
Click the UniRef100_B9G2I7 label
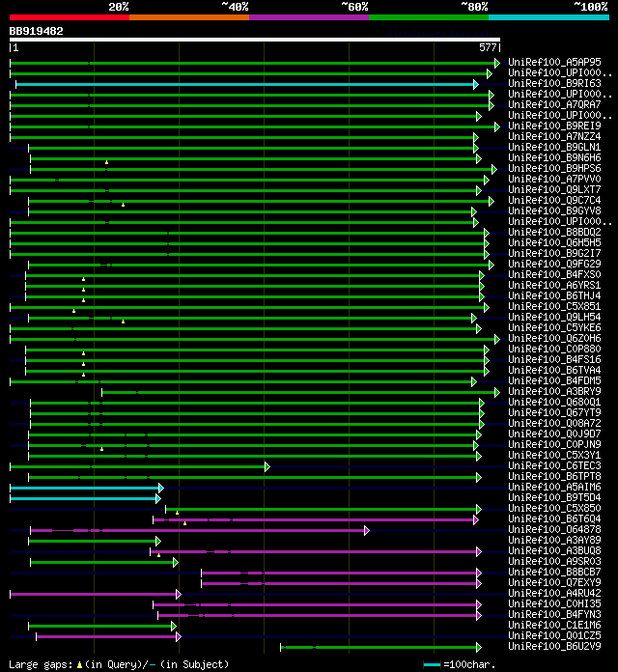[554, 253]
